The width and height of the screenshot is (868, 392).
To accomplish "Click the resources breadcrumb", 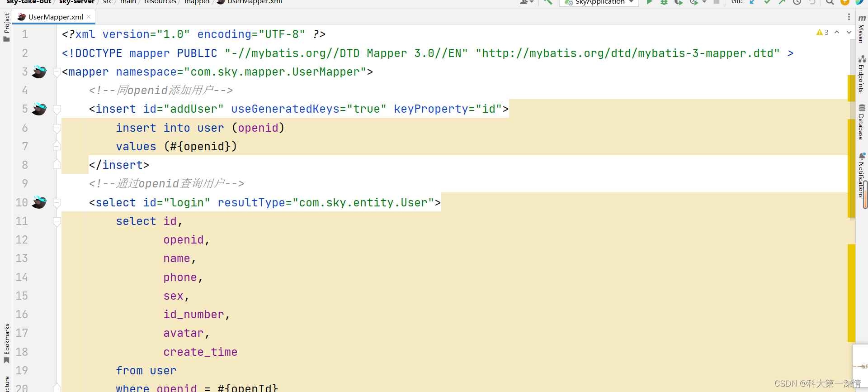I will click(x=160, y=2).
